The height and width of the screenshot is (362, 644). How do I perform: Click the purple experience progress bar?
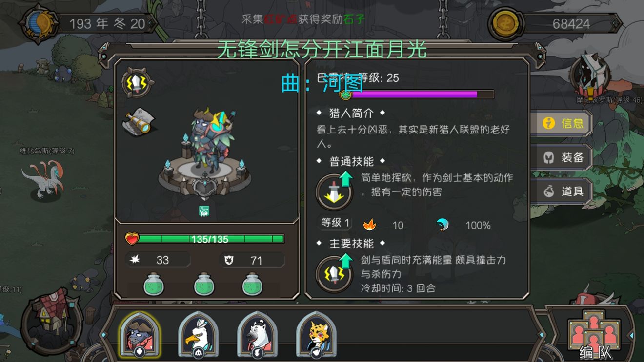click(x=419, y=95)
